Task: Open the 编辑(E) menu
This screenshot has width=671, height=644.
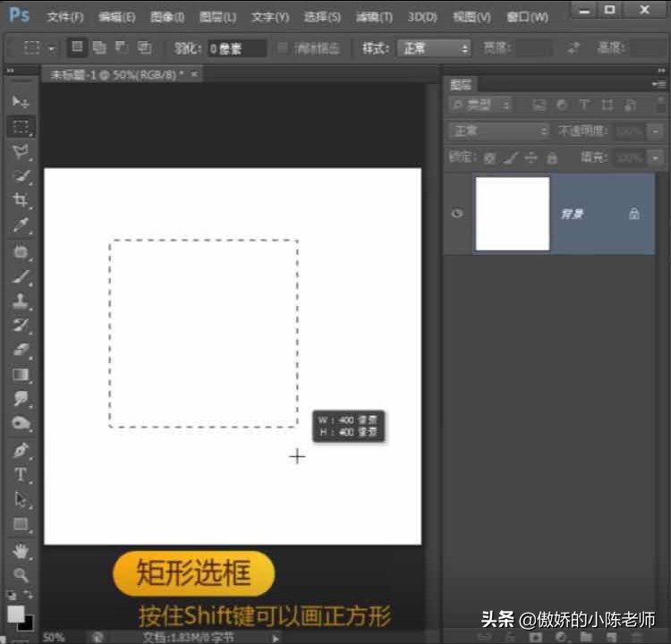Action: pos(117,17)
